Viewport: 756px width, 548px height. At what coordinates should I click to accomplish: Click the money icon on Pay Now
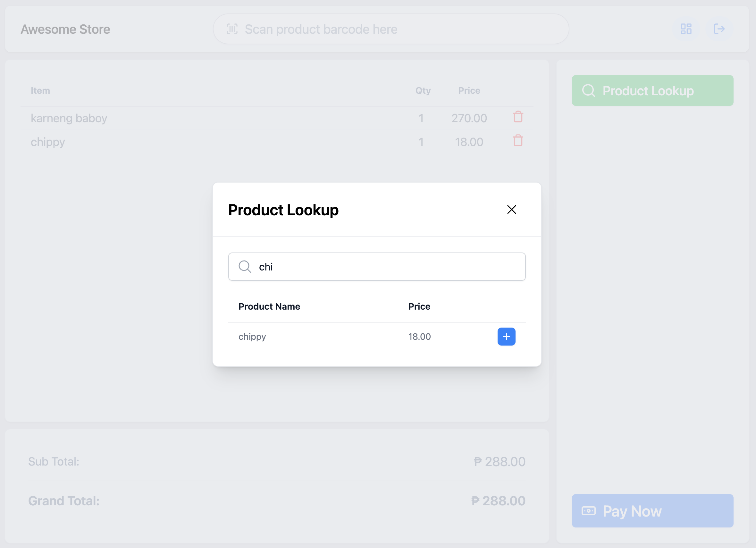[588, 511]
